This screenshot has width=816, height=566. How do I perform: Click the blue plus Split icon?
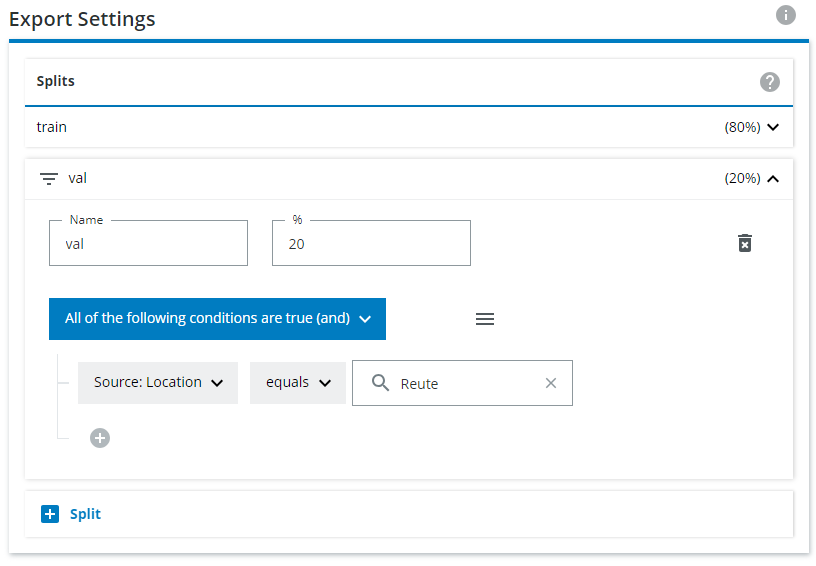point(50,514)
